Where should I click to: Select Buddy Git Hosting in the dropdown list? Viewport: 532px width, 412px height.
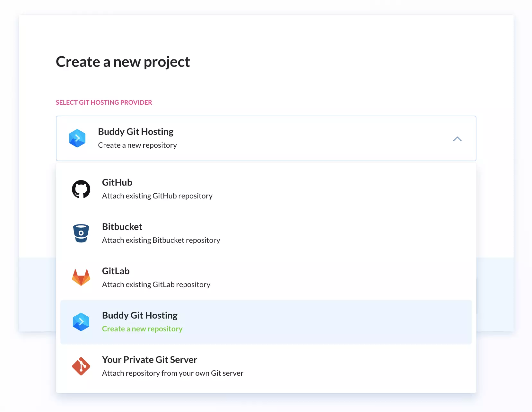(x=266, y=322)
